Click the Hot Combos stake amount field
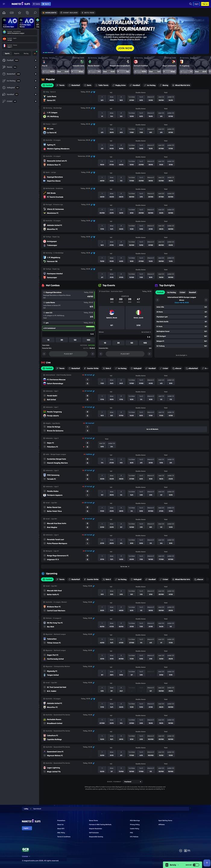Image resolution: width=211 pixels, height=868 pixels. coord(68,334)
